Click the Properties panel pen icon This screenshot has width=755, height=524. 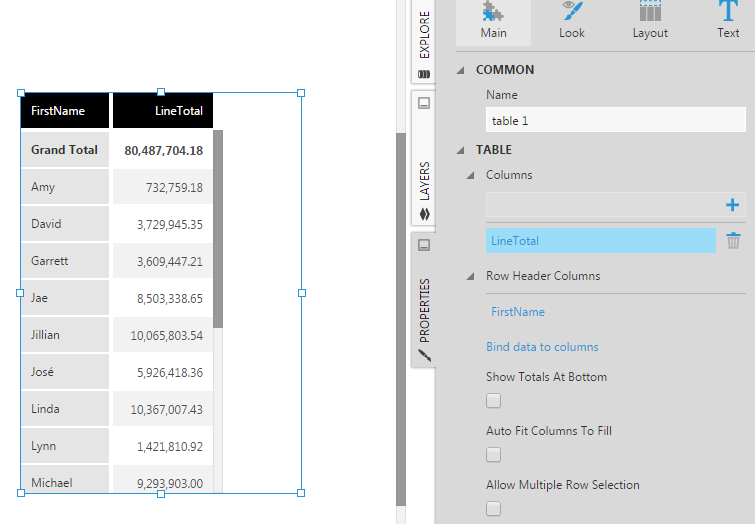pyautogui.click(x=424, y=356)
